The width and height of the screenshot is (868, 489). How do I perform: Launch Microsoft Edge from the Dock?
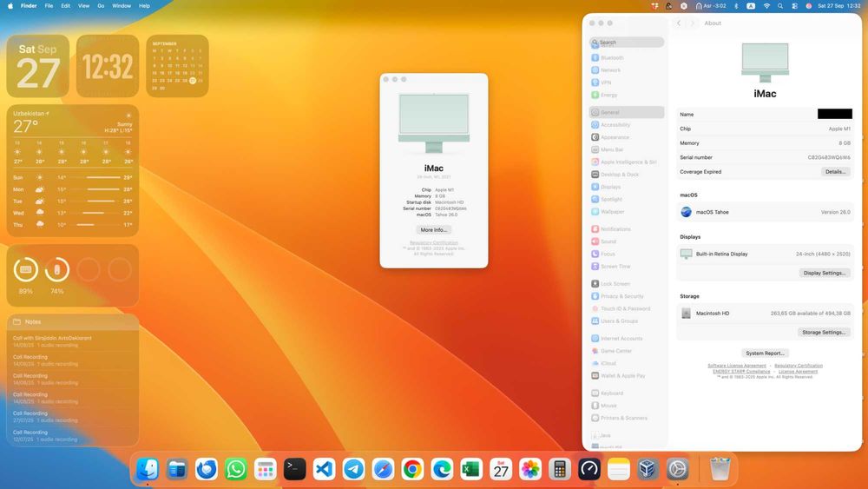[442, 470]
